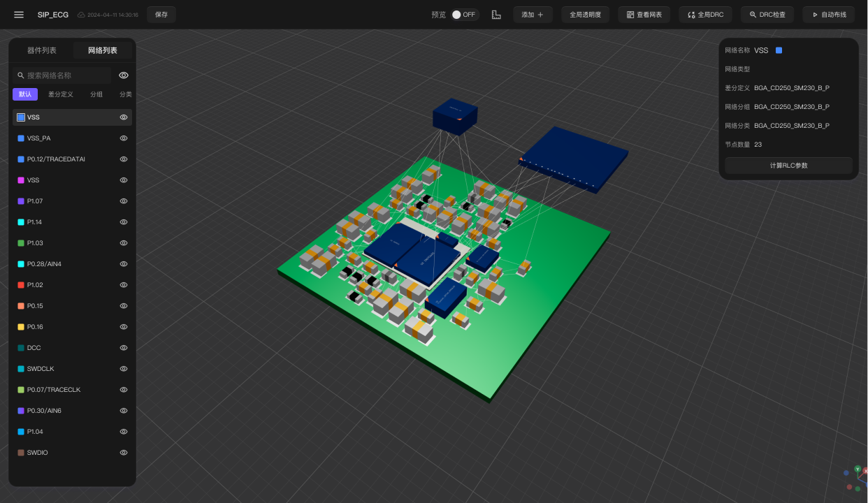Switch to the 网络列表 tab
The image size is (868, 503).
(x=103, y=50)
